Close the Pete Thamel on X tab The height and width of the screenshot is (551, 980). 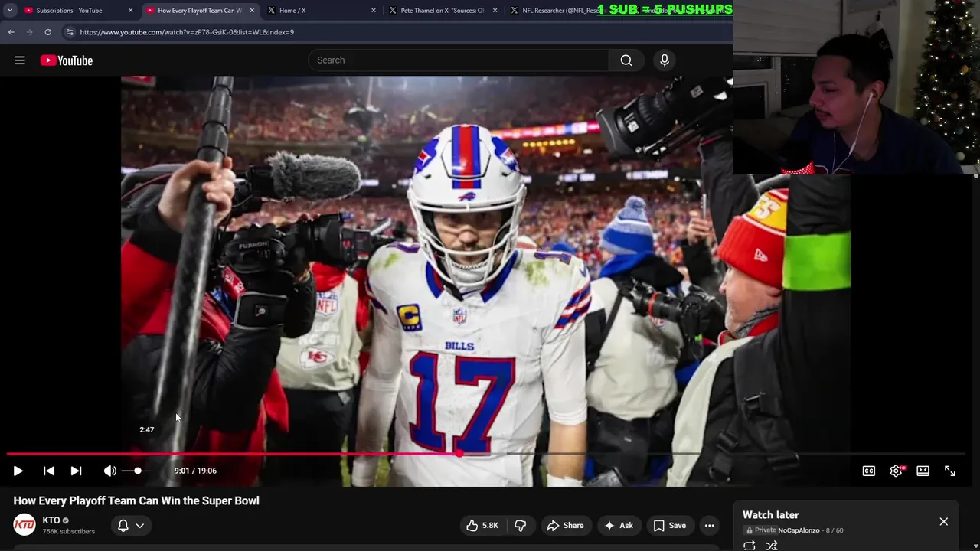click(x=495, y=11)
